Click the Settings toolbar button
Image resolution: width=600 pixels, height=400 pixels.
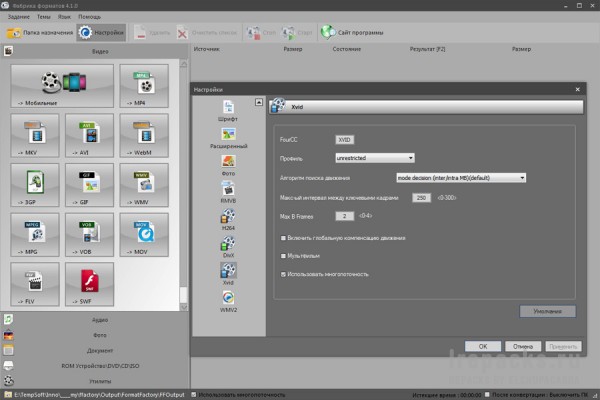[101, 33]
